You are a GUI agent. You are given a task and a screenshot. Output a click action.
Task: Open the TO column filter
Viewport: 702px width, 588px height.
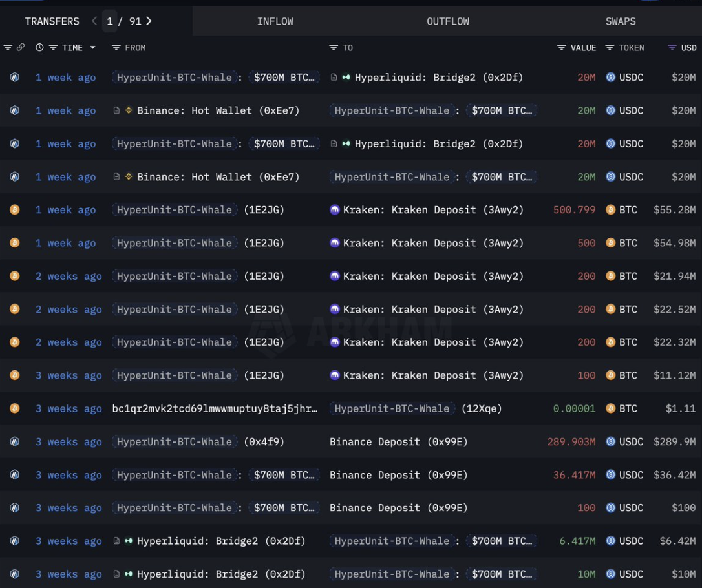pyautogui.click(x=334, y=48)
